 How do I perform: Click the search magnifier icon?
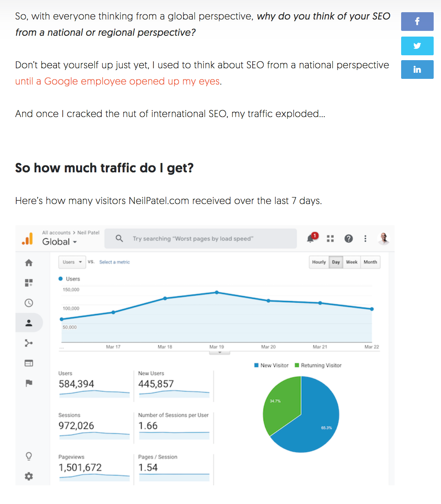pyautogui.click(x=119, y=238)
